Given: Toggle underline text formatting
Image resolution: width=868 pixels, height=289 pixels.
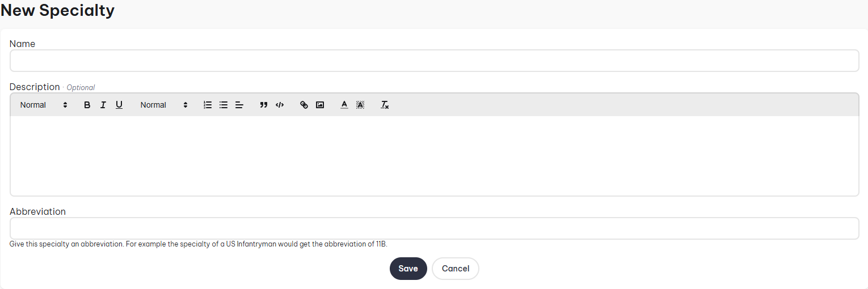Looking at the screenshot, I should pyautogui.click(x=119, y=105).
